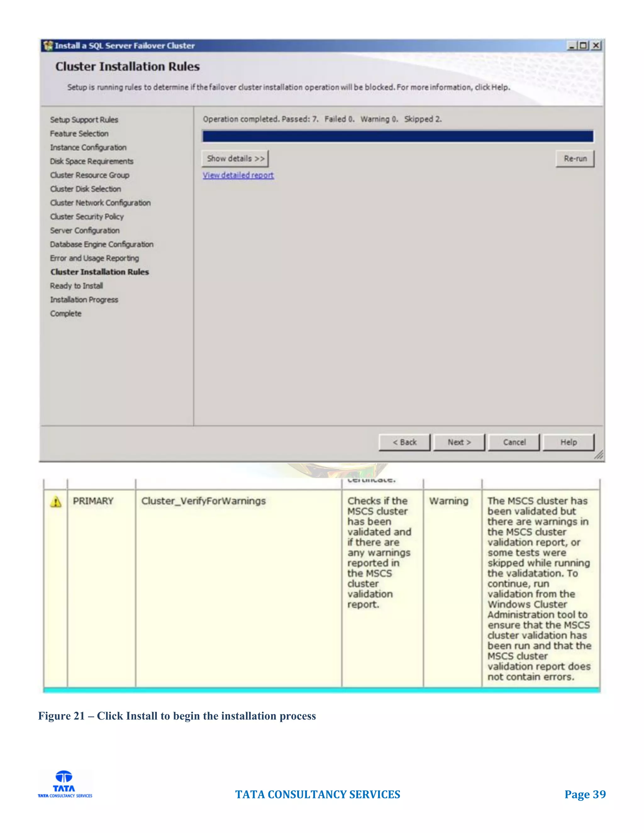Select the Error and Usage Reporting step
Image resolution: width=644 pixels, height=833 pixels.
(95, 258)
